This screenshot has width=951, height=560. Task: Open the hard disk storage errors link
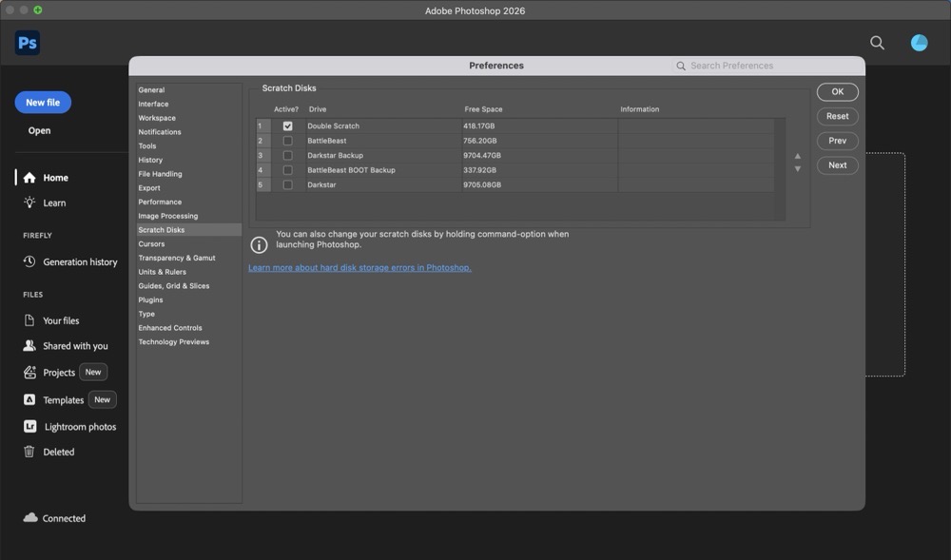tap(359, 268)
